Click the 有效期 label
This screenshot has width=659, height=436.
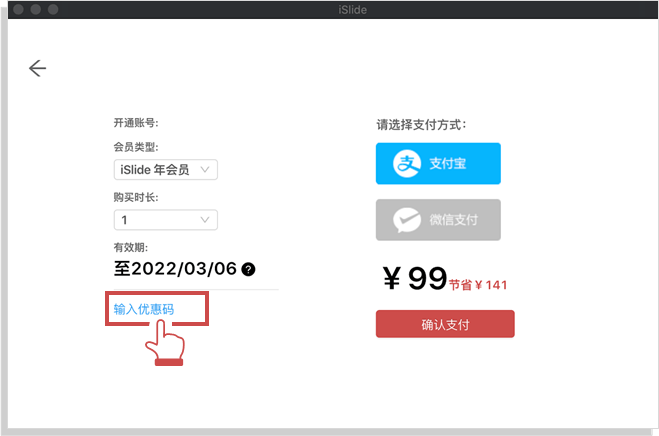131,248
